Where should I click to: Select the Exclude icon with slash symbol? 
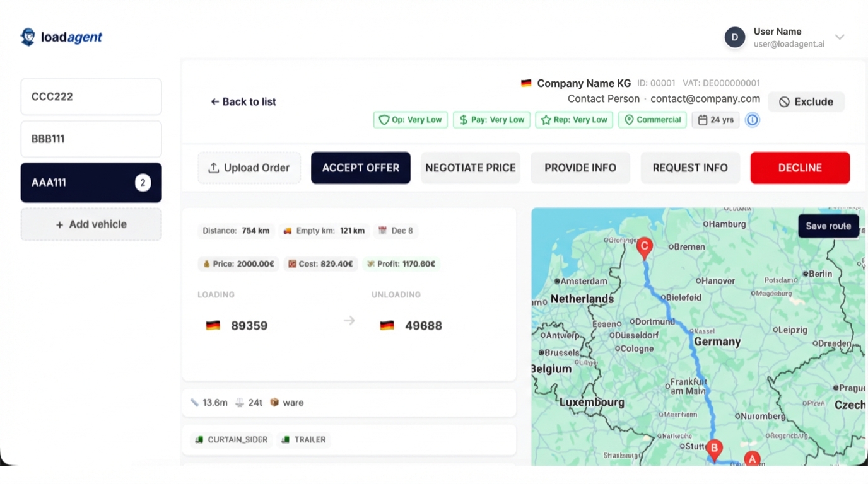pyautogui.click(x=784, y=101)
